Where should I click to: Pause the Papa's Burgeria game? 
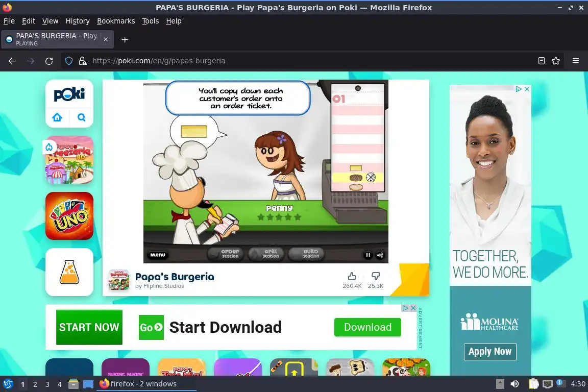click(368, 255)
